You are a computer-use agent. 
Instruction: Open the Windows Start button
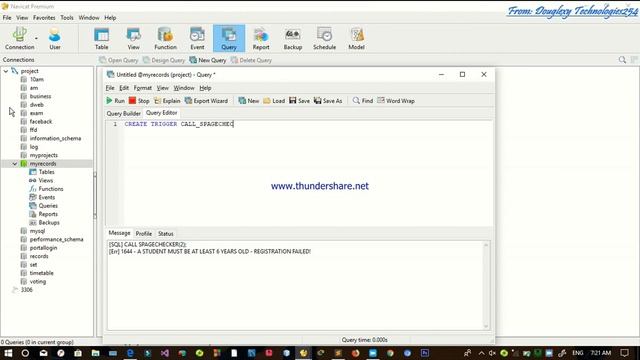click(8, 353)
